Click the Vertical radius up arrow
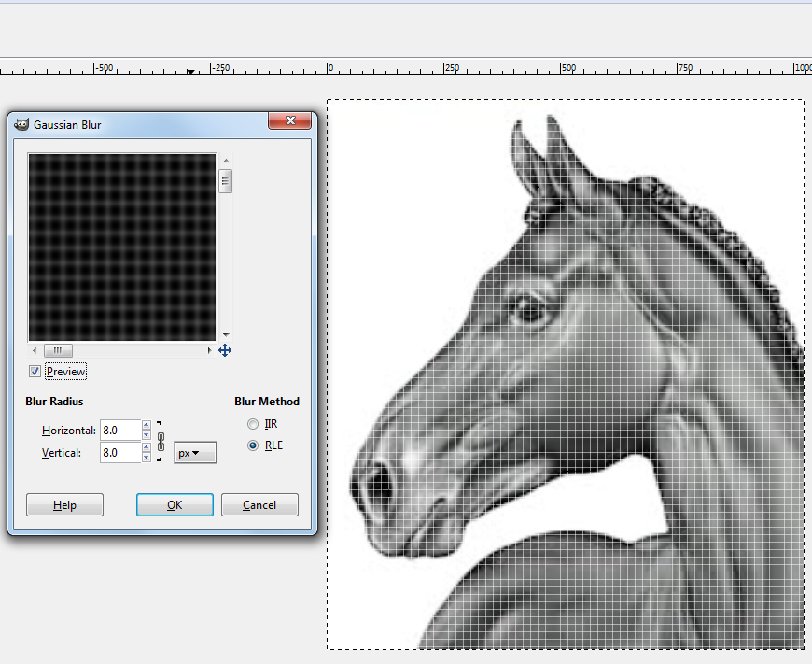 tap(146, 446)
